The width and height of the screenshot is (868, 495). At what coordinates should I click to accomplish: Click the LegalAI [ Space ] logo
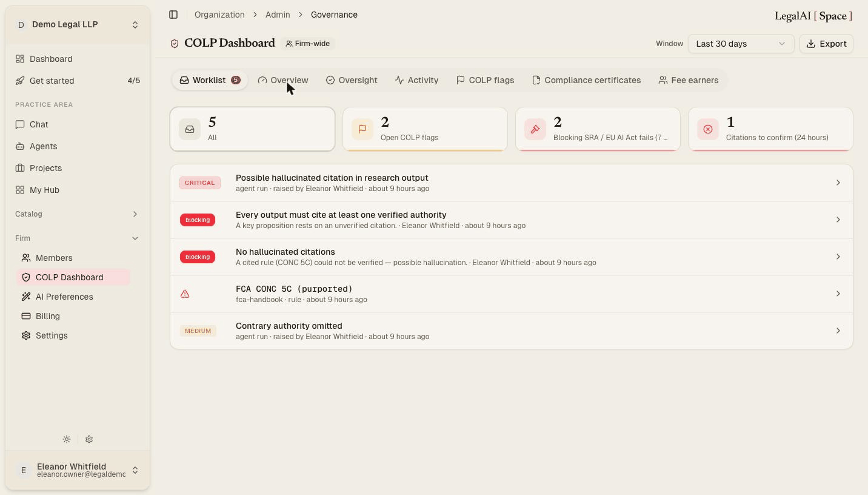point(813,16)
